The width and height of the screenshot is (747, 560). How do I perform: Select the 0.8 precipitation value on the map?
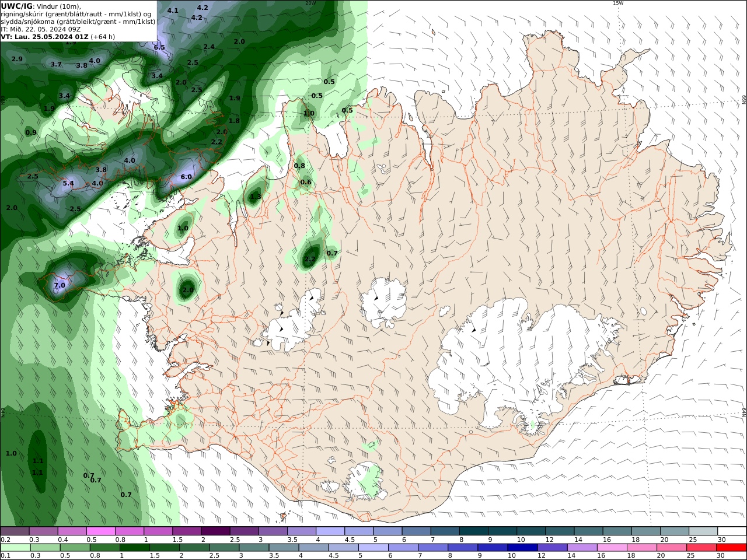(x=299, y=166)
